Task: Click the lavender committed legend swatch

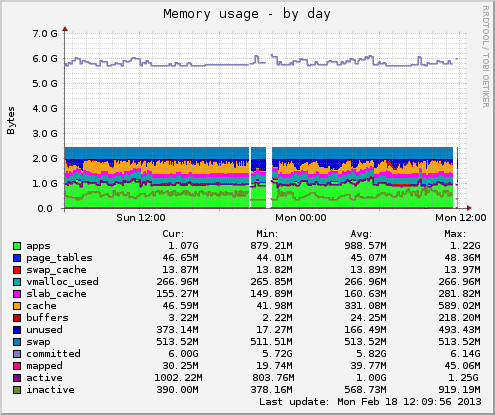Action: (17, 354)
